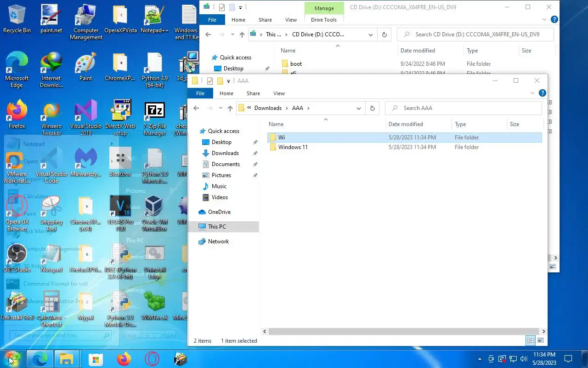The height and width of the screenshot is (368, 588).
Task: Select the Visual Studio 2019 desktop icon
Action: 86,118
